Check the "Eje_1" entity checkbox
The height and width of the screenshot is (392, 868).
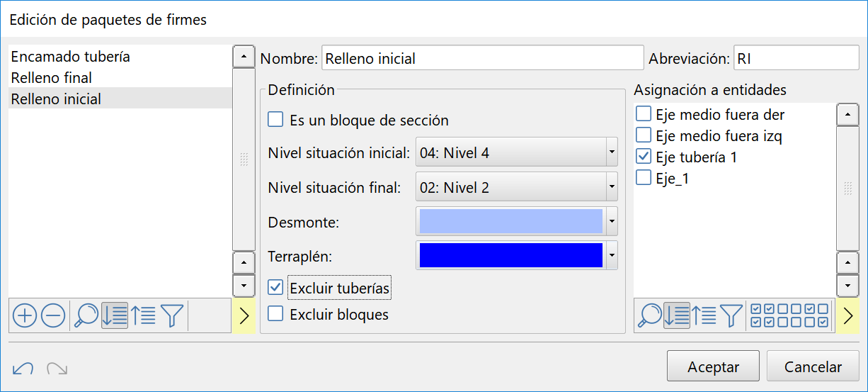click(644, 178)
